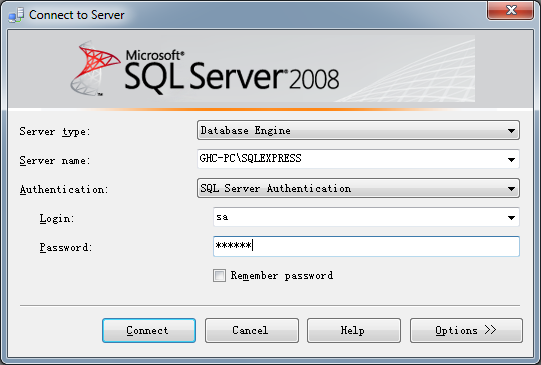Enable the Remember password checkbox

click(219, 276)
